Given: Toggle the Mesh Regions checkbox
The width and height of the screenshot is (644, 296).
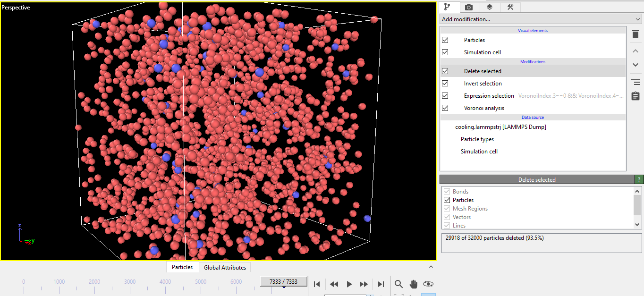Looking at the screenshot, I should tap(447, 209).
